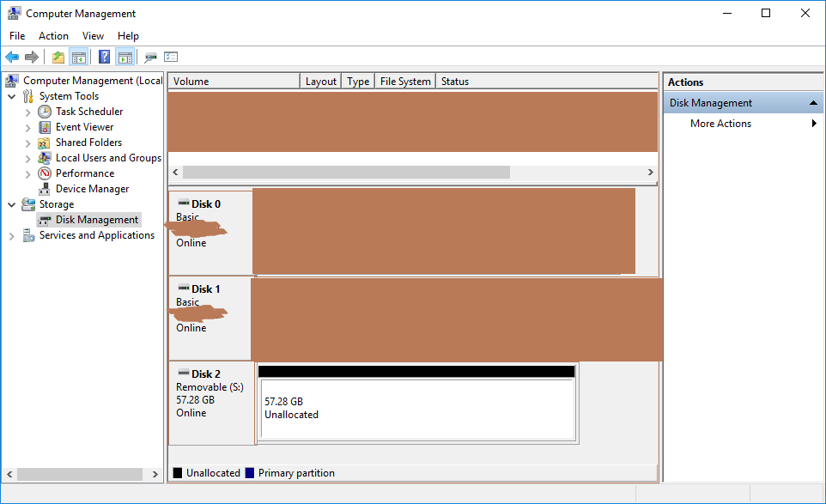826x504 pixels.
Task: Click the console tree horizontal scrollbar thumb
Action: click(80, 474)
